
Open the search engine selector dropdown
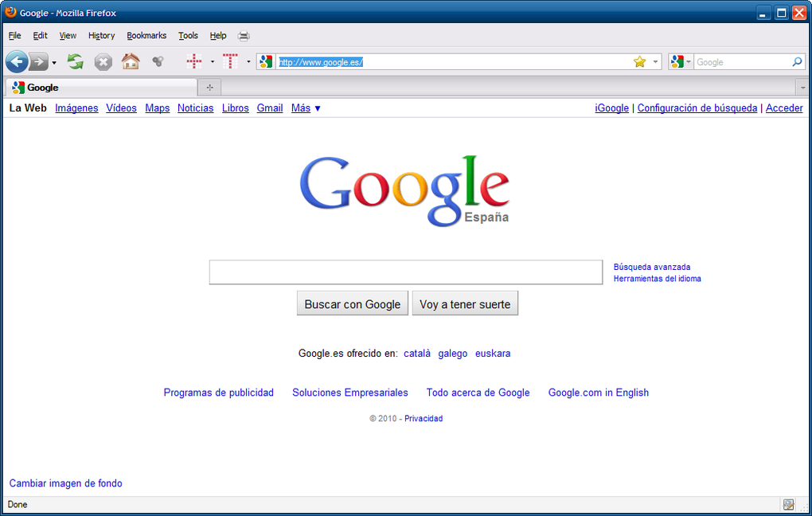(x=681, y=61)
